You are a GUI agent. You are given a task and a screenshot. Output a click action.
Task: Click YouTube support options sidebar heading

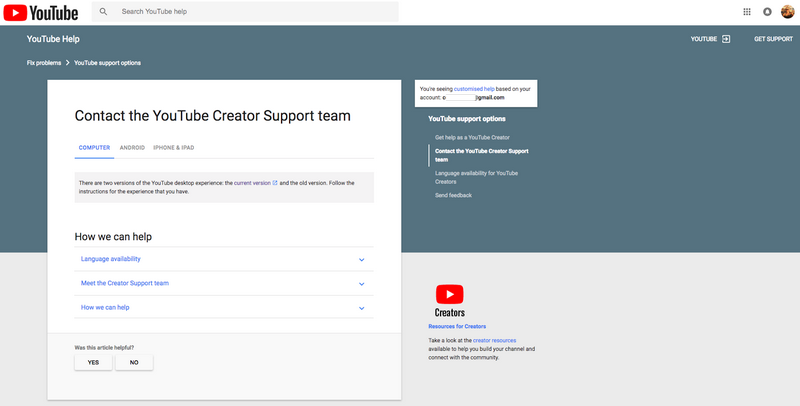click(467, 119)
